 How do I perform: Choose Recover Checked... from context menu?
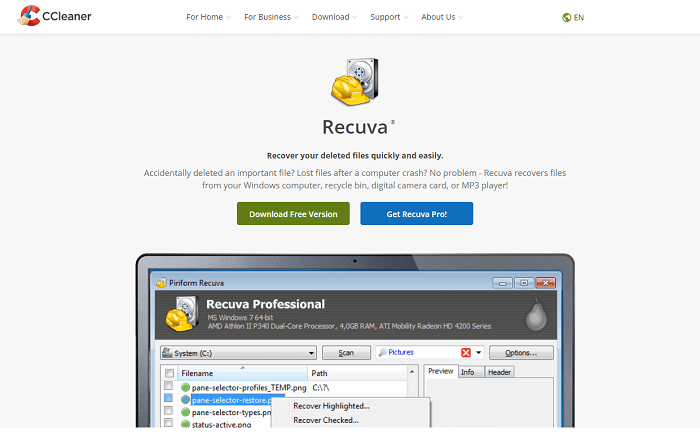pyautogui.click(x=326, y=420)
